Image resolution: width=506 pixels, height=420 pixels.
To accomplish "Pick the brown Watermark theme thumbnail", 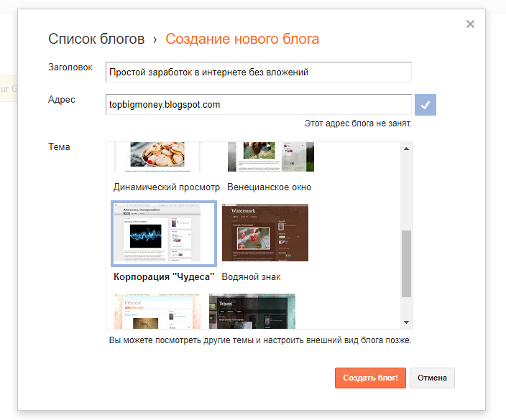I will (x=264, y=233).
